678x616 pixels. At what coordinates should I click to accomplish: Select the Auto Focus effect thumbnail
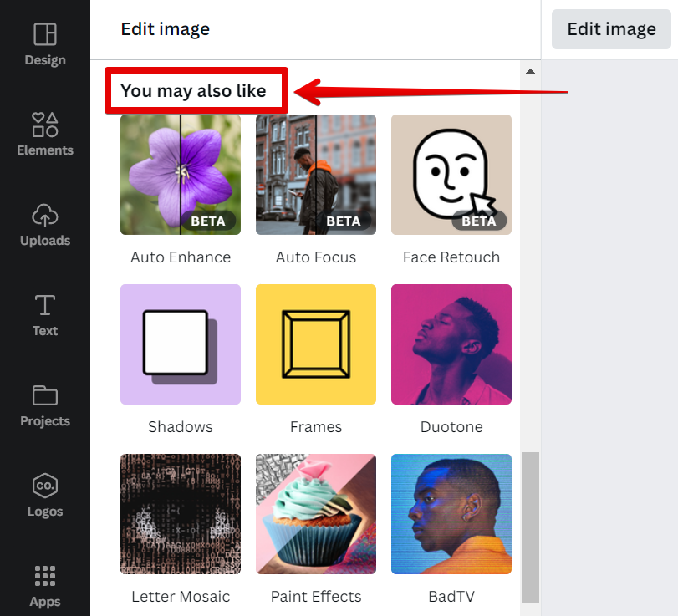(x=316, y=175)
